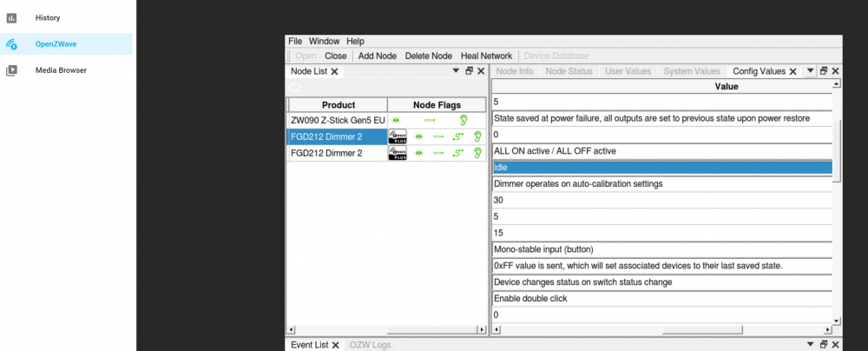Screen dimensions: 868x351
Task: Click Z-Wave Plus logo on selected Dimmer 2
Action: pos(398,136)
